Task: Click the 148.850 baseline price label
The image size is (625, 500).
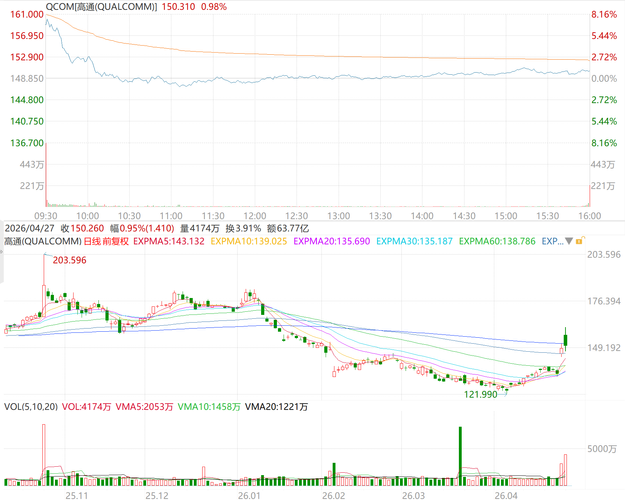Action: 27,79
